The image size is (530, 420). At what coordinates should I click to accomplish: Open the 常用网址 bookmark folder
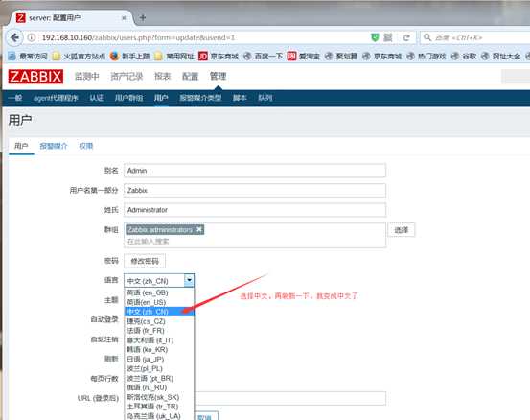(x=174, y=57)
